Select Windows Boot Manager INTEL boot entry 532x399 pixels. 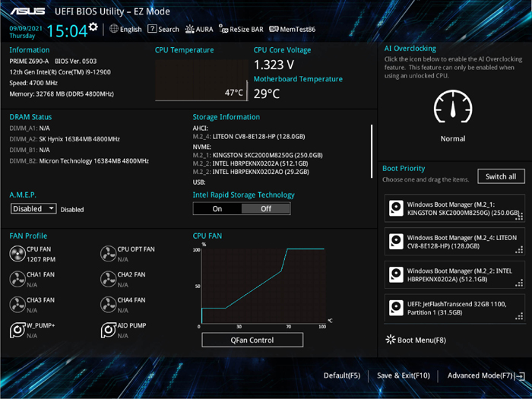454,275
